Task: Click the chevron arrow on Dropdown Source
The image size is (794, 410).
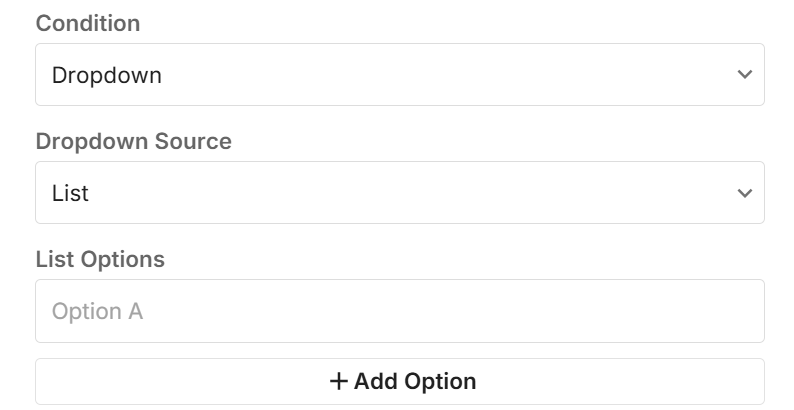Action: click(743, 193)
